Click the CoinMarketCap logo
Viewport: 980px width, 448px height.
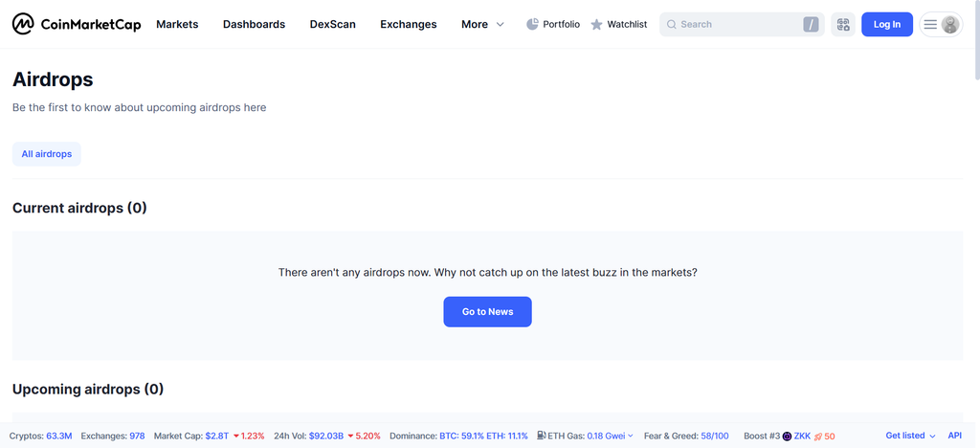pyautogui.click(x=77, y=24)
